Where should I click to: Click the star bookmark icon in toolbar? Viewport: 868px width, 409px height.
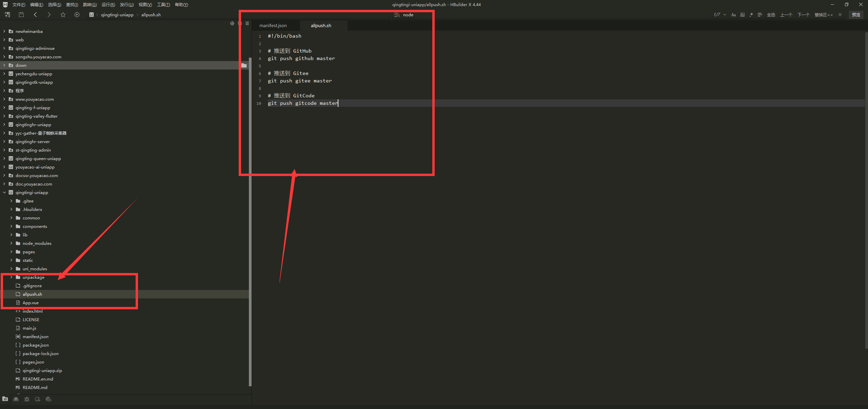point(63,15)
